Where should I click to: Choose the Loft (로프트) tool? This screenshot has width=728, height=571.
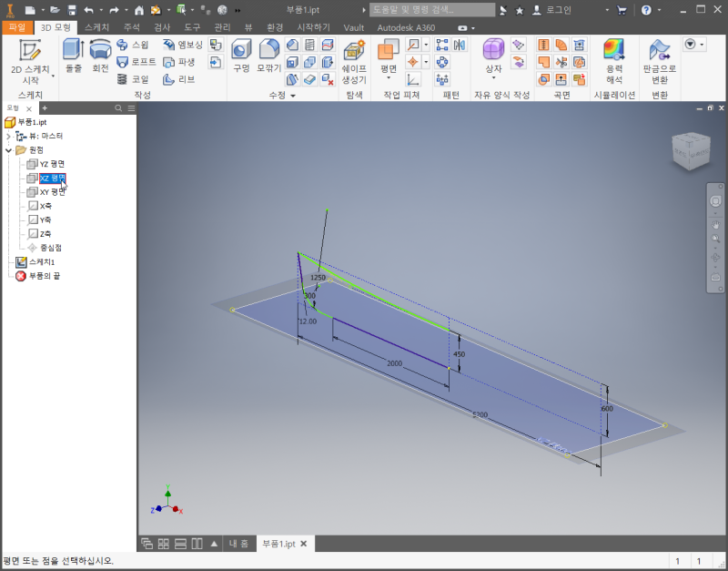136,62
